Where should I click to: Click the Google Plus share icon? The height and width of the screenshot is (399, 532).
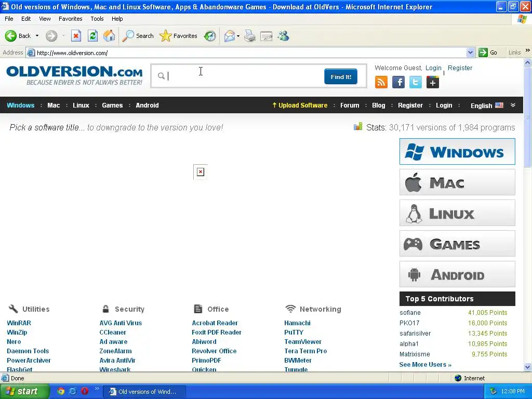pos(433,83)
